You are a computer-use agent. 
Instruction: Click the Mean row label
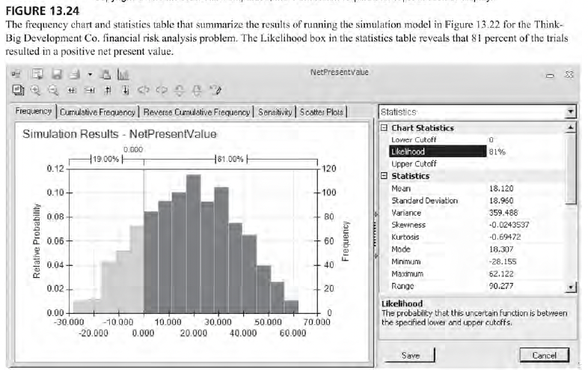(401, 189)
